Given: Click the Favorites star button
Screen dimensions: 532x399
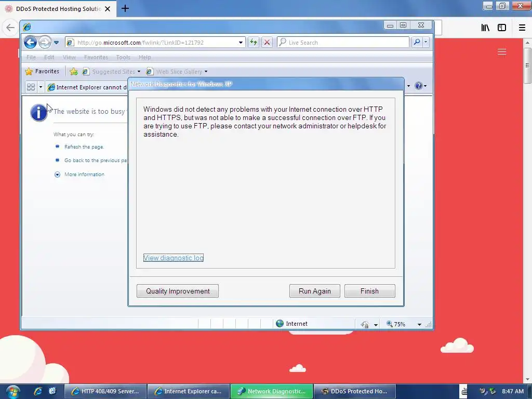Looking at the screenshot, I should (42, 71).
